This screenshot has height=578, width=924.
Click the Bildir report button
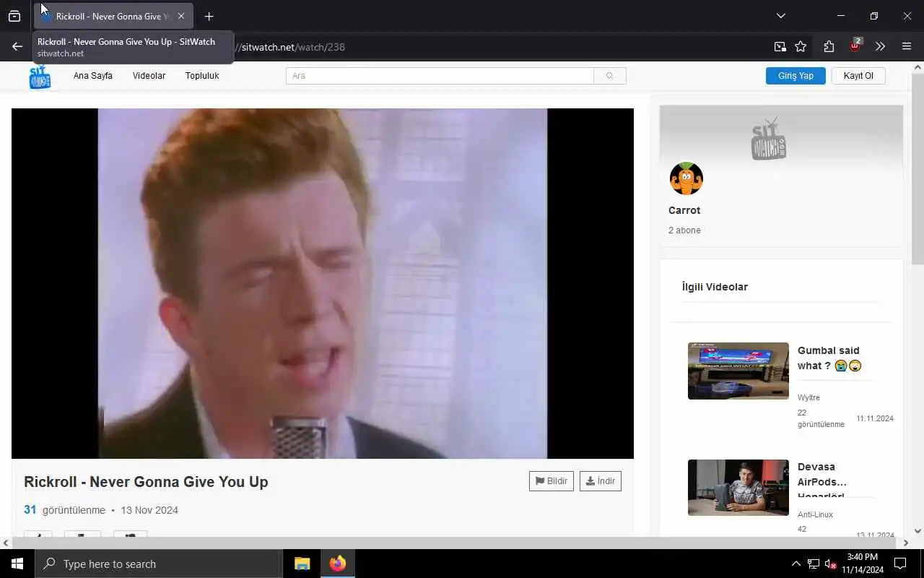point(552,481)
